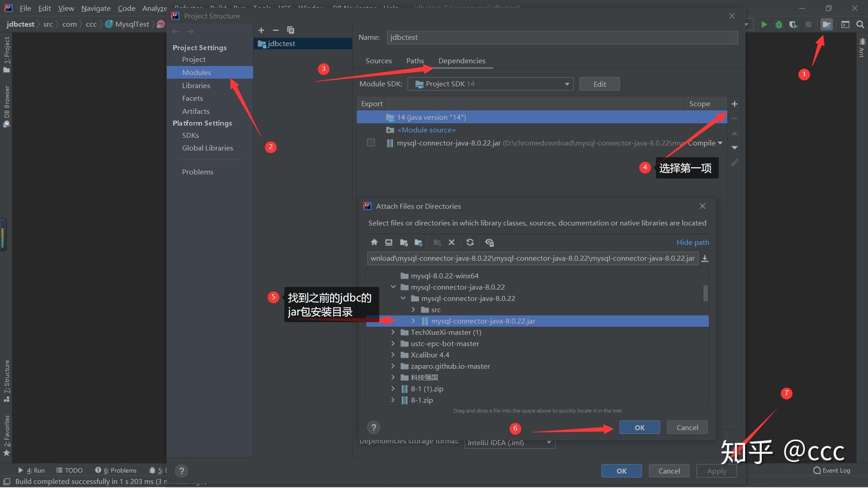
Task: Add a dependency with the plus icon
Action: coord(735,104)
